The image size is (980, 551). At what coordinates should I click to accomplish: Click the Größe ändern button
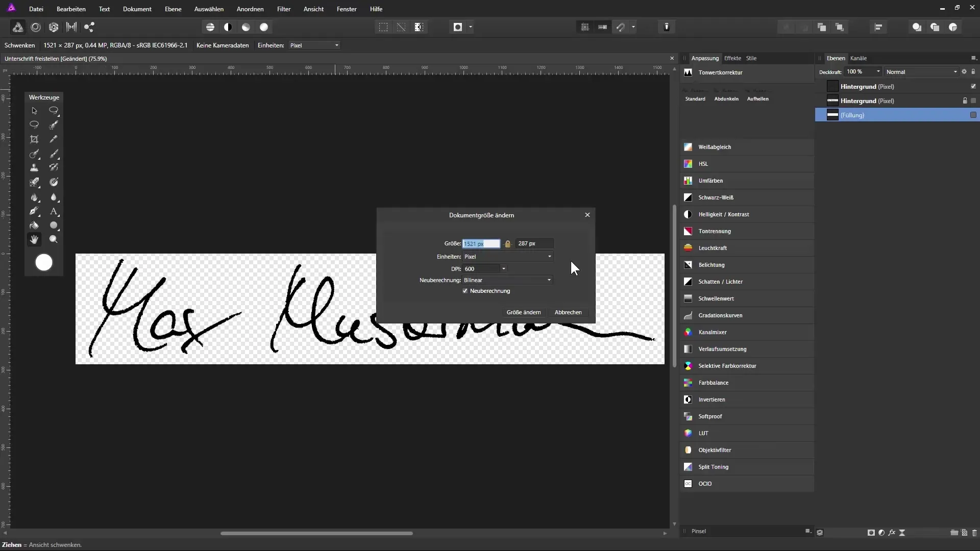tap(524, 312)
